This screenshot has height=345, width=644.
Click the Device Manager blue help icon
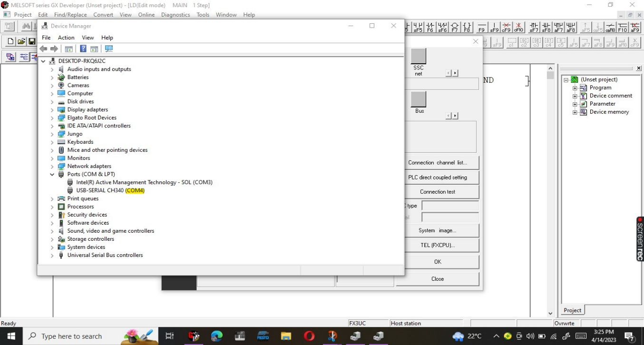(83, 49)
